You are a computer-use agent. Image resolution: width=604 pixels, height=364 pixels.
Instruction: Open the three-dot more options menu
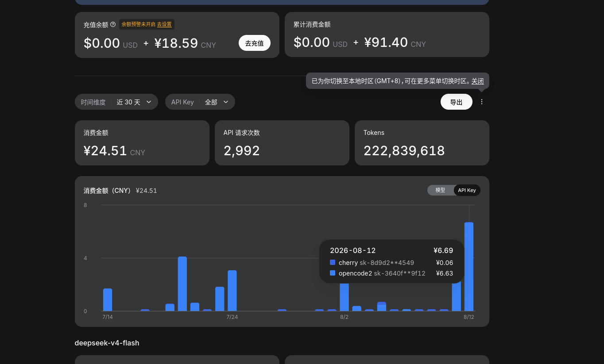tap(482, 102)
